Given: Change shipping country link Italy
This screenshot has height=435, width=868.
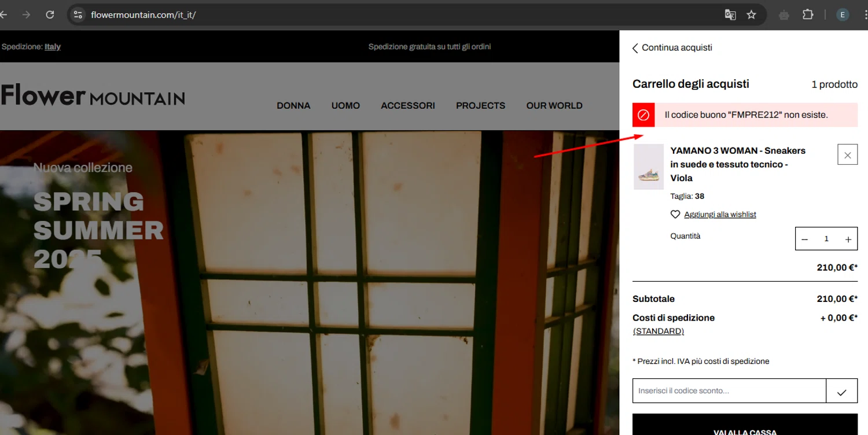Looking at the screenshot, I should click(53, 47).
